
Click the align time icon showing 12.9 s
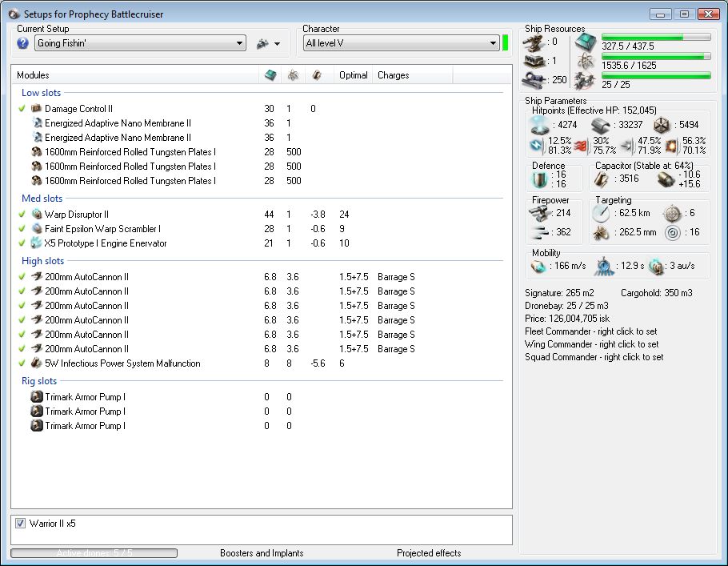point(604,267)
